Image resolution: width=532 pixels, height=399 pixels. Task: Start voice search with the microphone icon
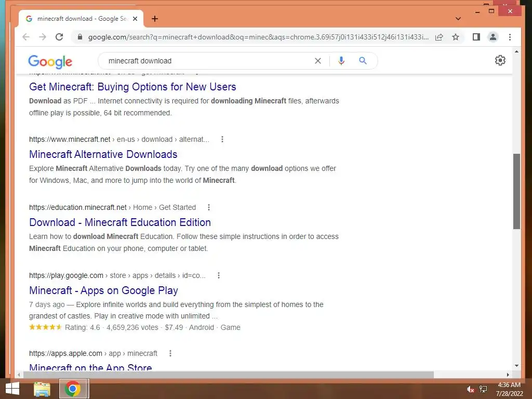(x=341, y=61)
